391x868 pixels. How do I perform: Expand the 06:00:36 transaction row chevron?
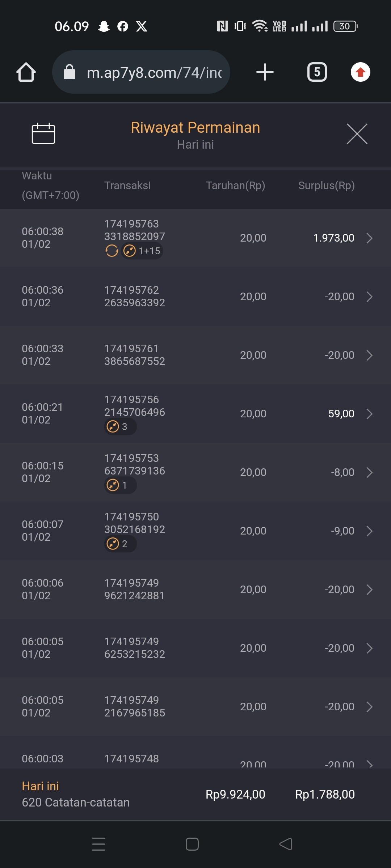coord(369,297)
